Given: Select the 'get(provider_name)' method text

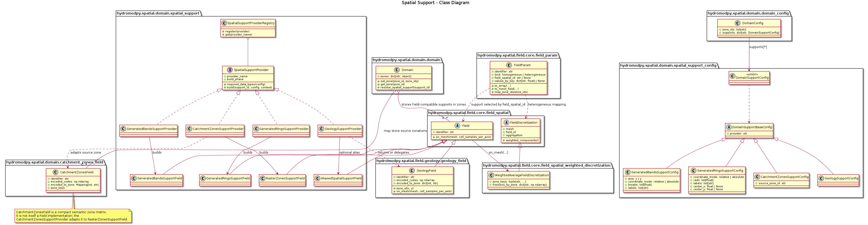Looking at the screenshot, I should 239,35.
